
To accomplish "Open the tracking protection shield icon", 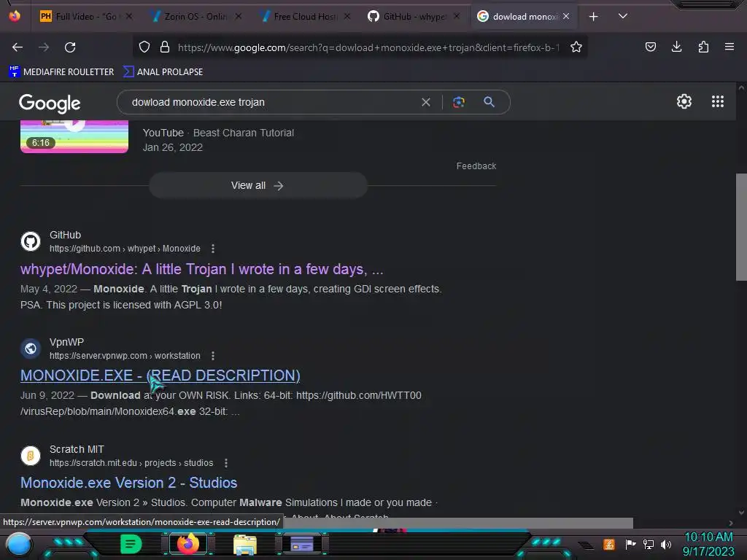I will tap(144, 47).
